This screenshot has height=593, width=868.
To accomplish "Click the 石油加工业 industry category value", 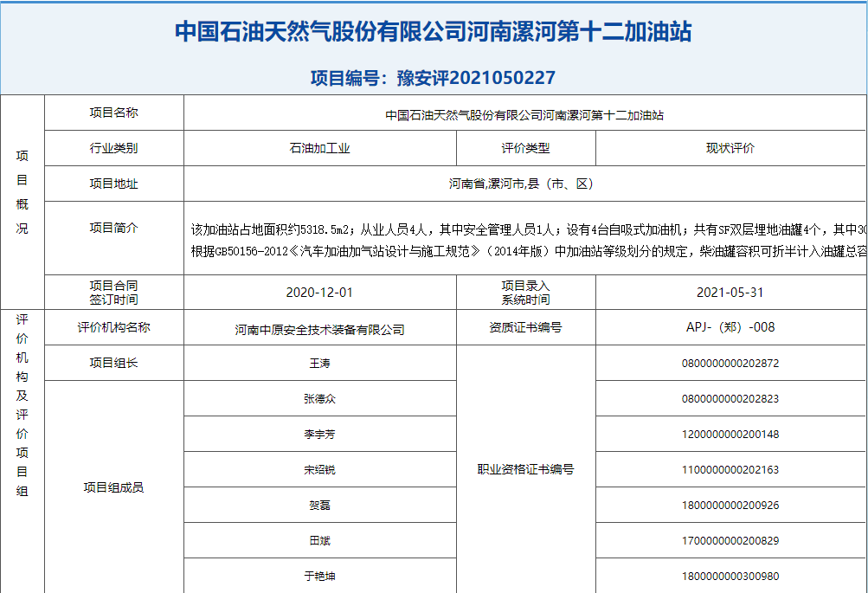I will 319,148.
